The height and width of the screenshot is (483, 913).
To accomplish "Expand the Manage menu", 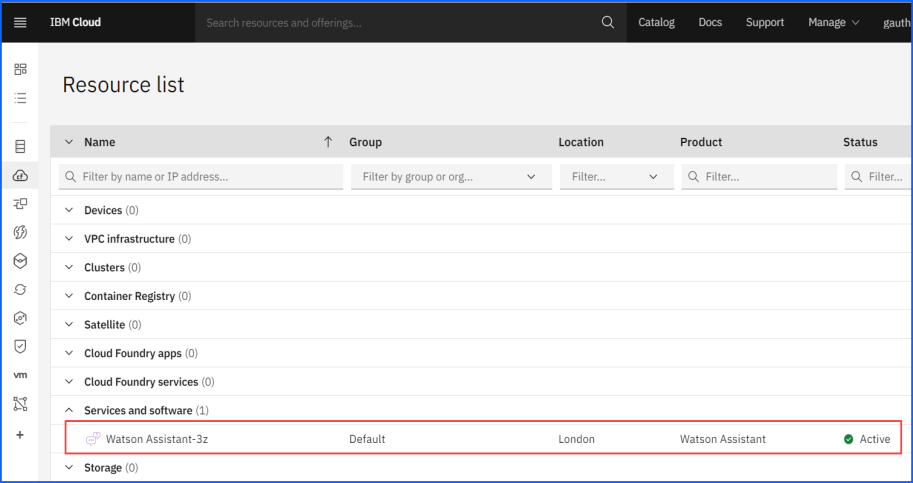I will 833,22.
